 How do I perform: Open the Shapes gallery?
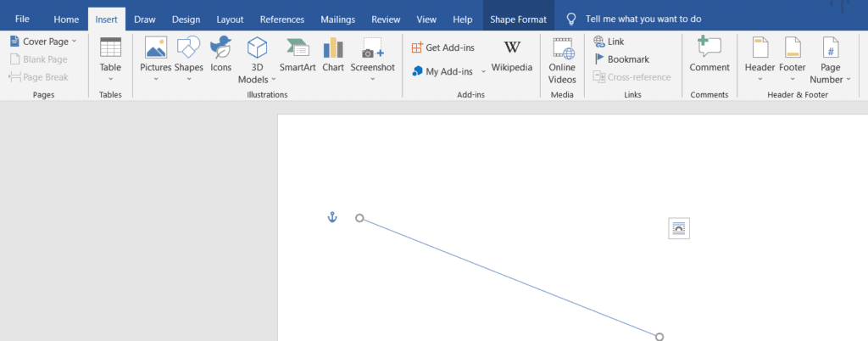(188, 56)
